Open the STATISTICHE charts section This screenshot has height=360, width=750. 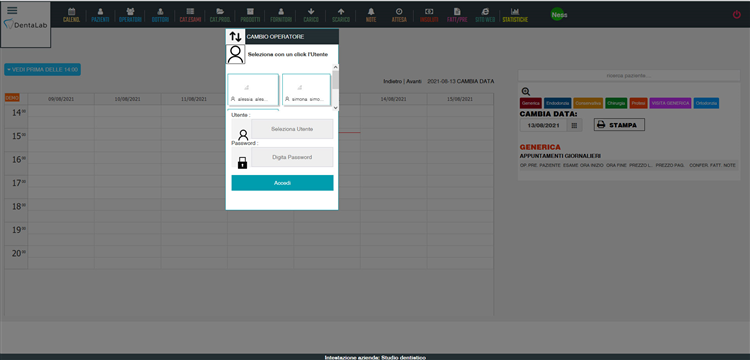click(x=515, y=15)
